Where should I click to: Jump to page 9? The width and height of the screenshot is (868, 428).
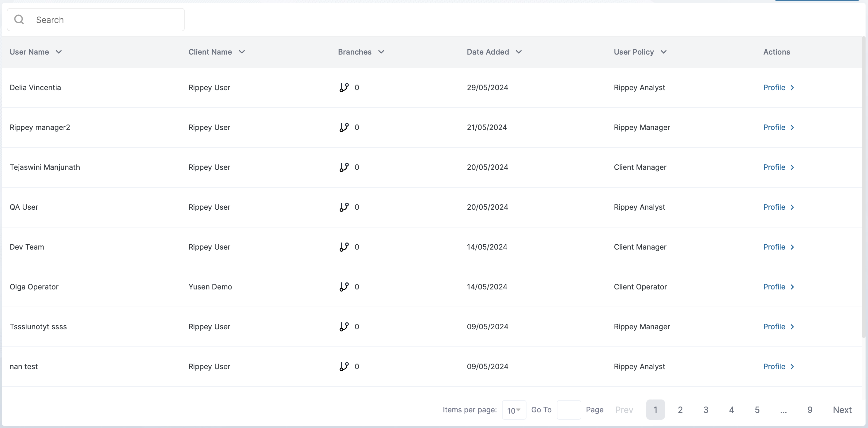810,410
